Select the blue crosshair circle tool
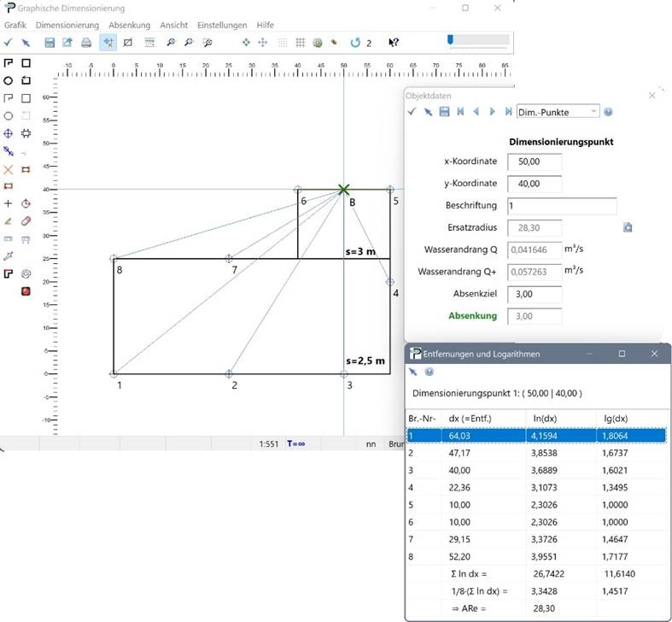The width and height of the screenshot is (672, 622). pyautogui.click(x=9, y=133)
